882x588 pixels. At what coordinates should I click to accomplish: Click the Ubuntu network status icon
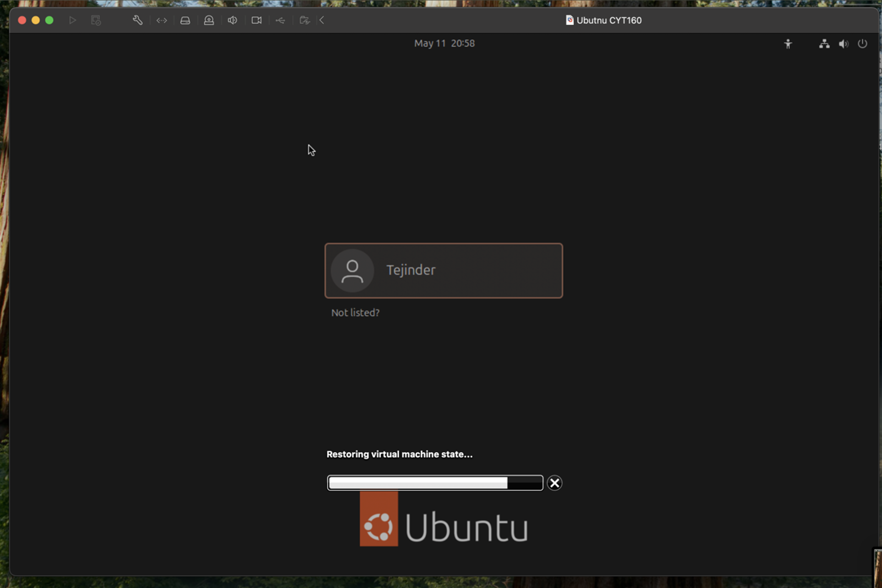click(824, 44)
